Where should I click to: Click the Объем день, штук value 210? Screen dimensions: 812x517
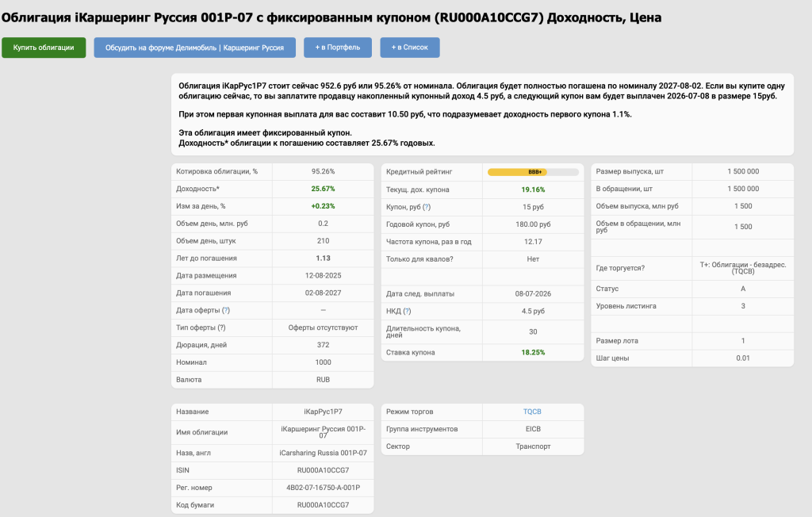point(324,241)
